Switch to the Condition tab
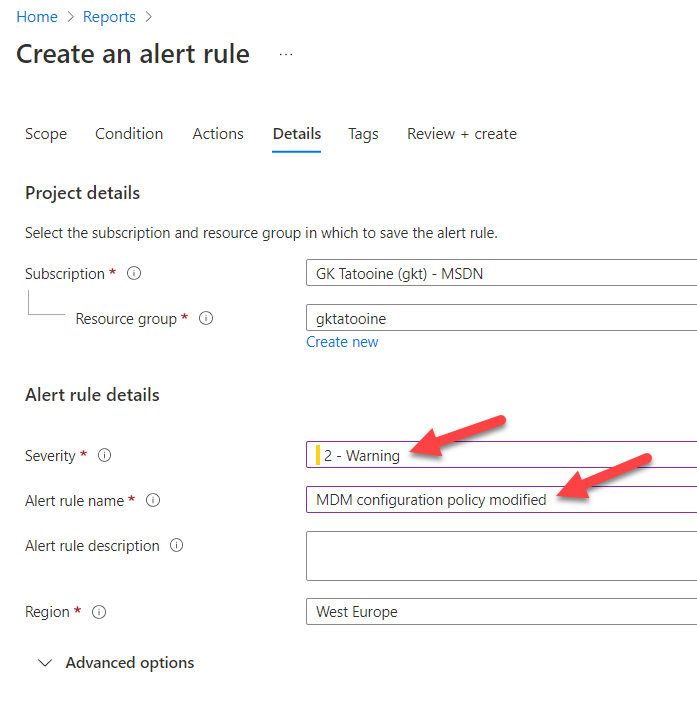This screenshot has height=710, width=697. click(129, 134)
